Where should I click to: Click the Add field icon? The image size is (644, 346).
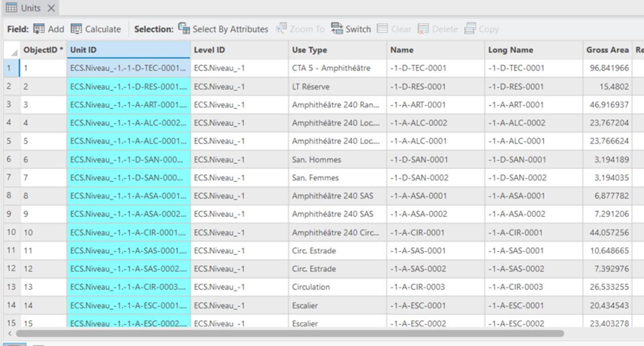click(x=39, y=29)
